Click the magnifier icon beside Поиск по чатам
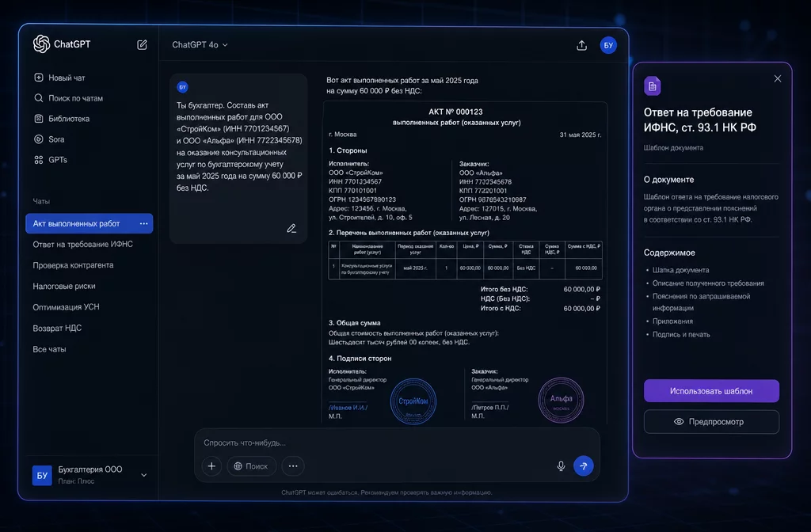Viewport: 811px width, 532px height. [38, 97]
